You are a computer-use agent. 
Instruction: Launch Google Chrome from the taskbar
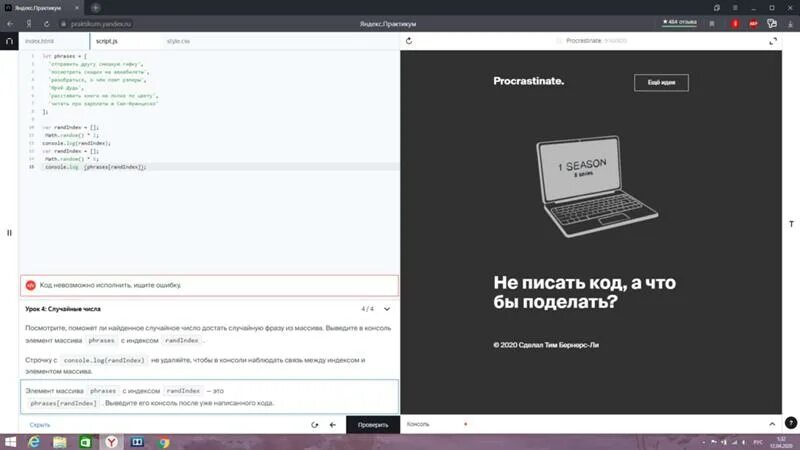point(164,442)
